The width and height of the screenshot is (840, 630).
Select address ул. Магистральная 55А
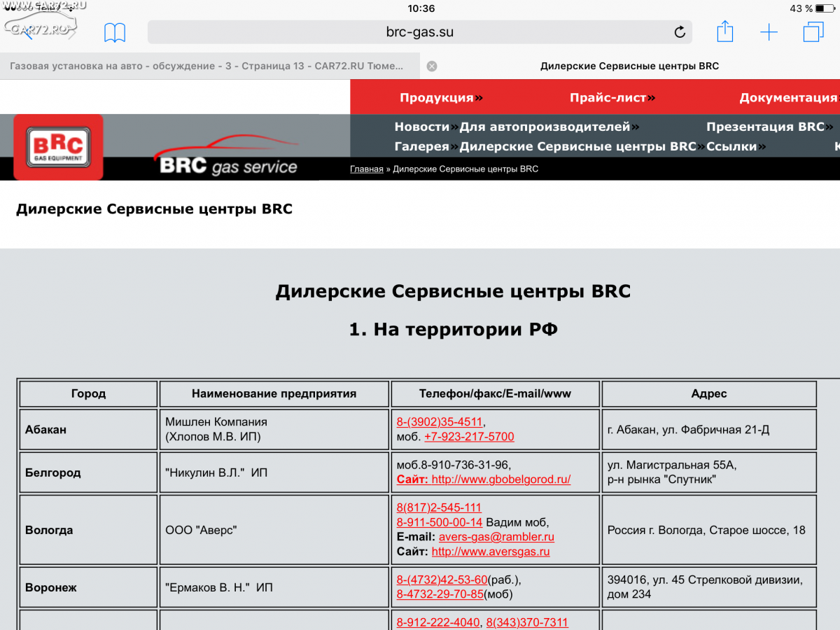click(x=709, y=472)
